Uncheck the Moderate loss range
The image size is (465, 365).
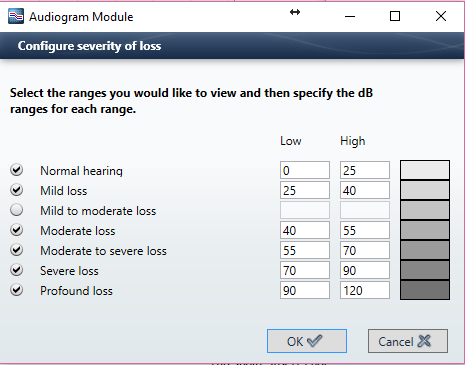click(16, 230)
